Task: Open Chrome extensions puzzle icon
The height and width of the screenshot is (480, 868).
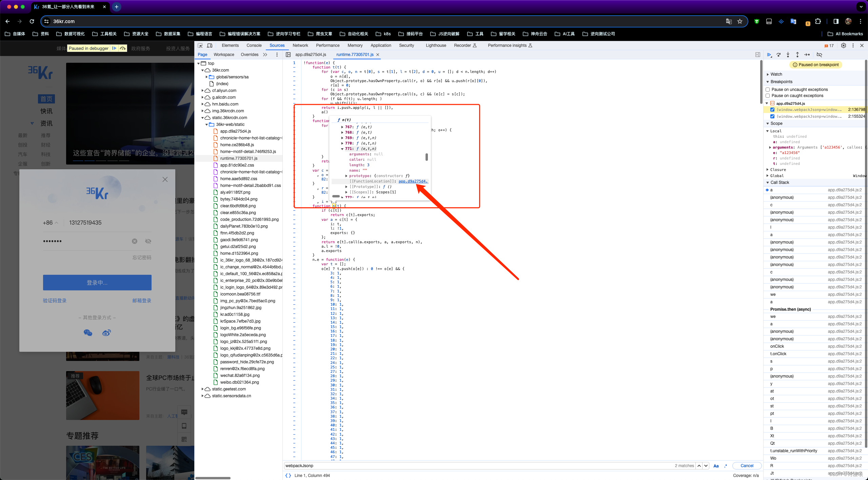Action: coord(818,21)
